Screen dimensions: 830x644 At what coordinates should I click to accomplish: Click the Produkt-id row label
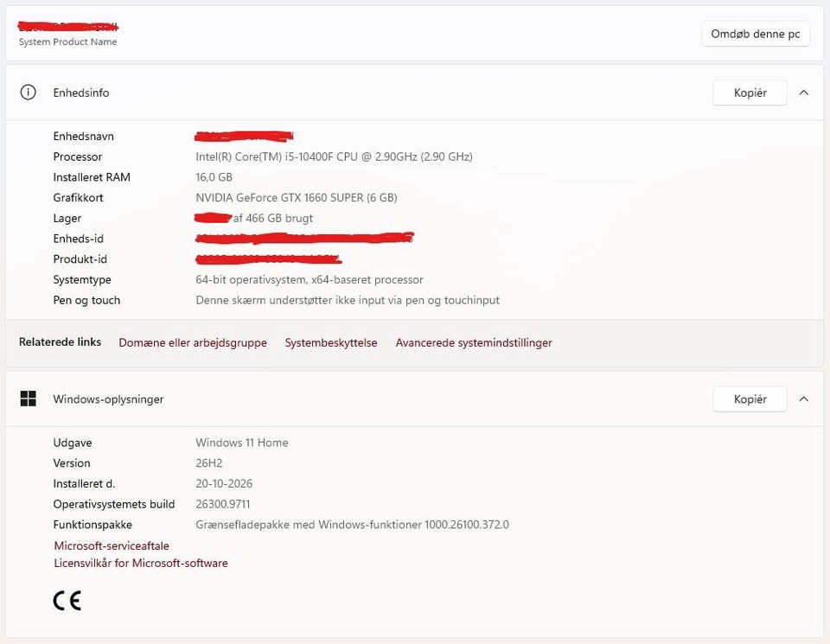[x=80, y=259]
